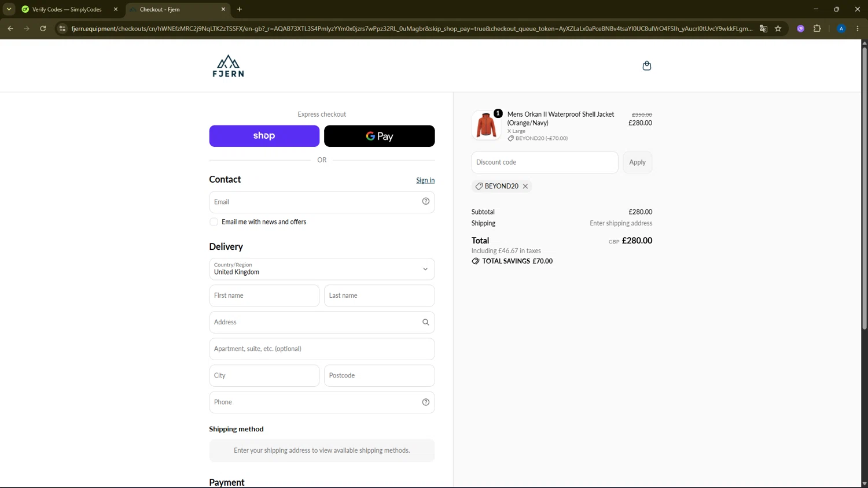Click the Apply discount button
This screenshot has height=488, width=868.
coord(637,162)
